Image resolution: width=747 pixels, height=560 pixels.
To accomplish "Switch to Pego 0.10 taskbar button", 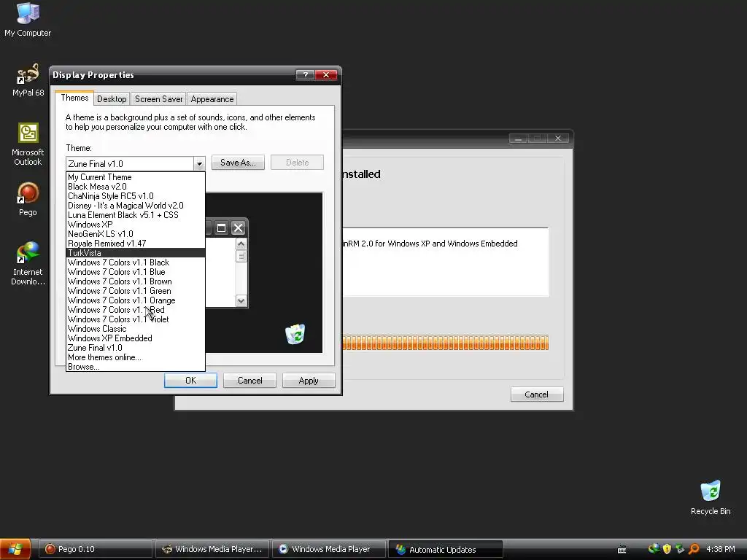I will [96, 549].
